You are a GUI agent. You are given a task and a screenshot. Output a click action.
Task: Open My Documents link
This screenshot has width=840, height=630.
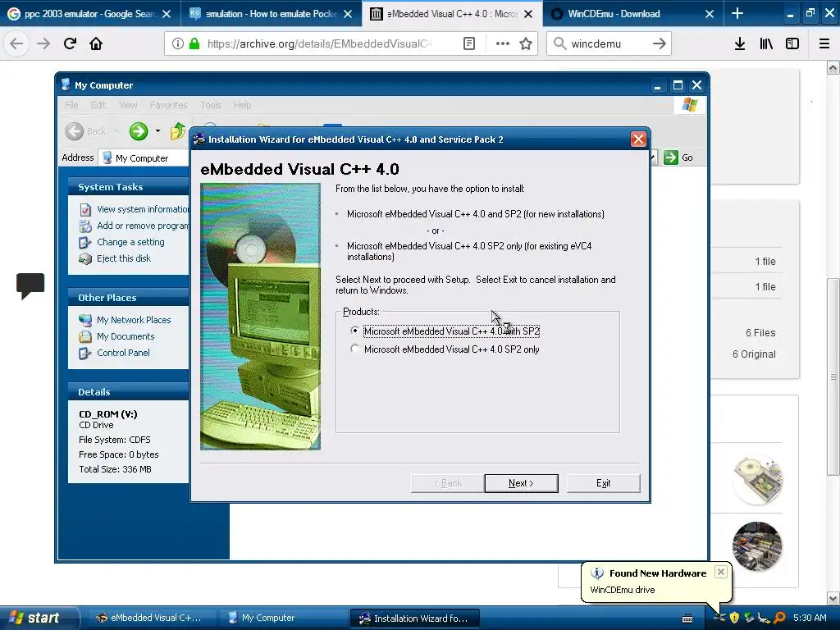[x=126, y=336]
